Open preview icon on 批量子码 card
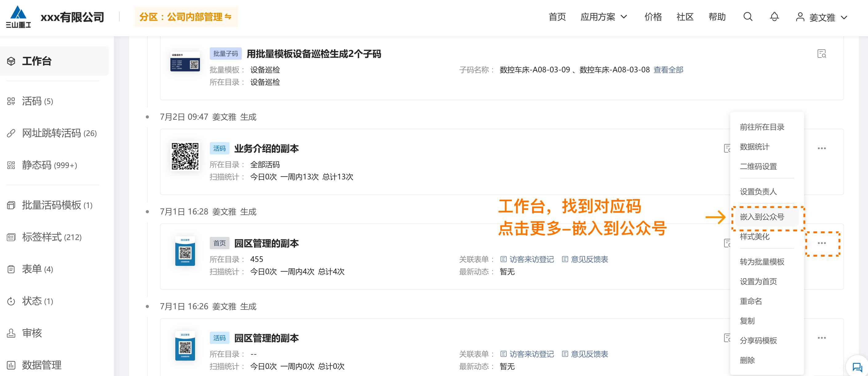868x376 pixels. point(822,54)
